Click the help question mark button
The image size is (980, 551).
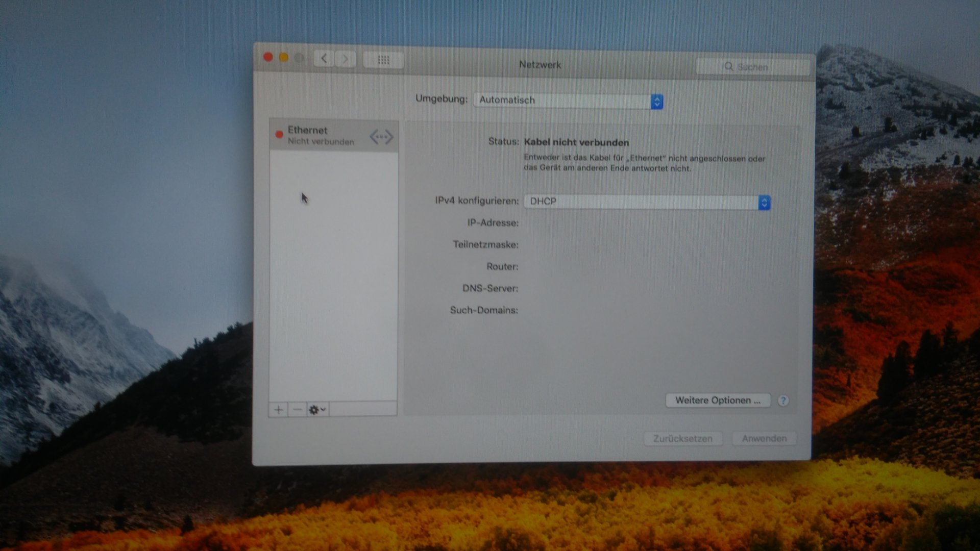tap(783, 400)
